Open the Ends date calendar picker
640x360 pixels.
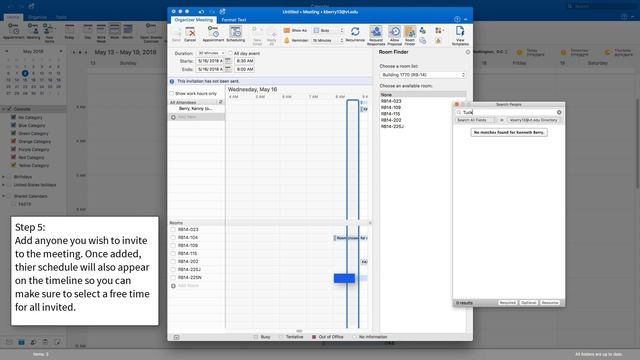(x=228, y=69)
